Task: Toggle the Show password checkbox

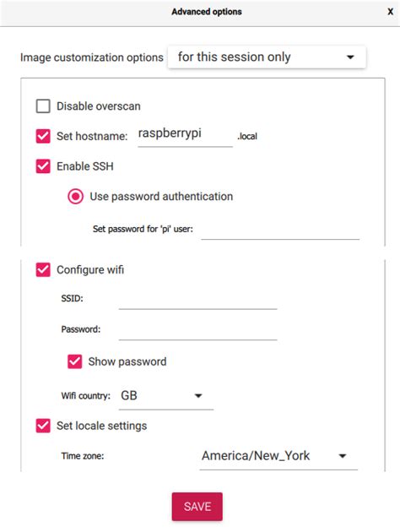Action: click(x=74, y=361)
